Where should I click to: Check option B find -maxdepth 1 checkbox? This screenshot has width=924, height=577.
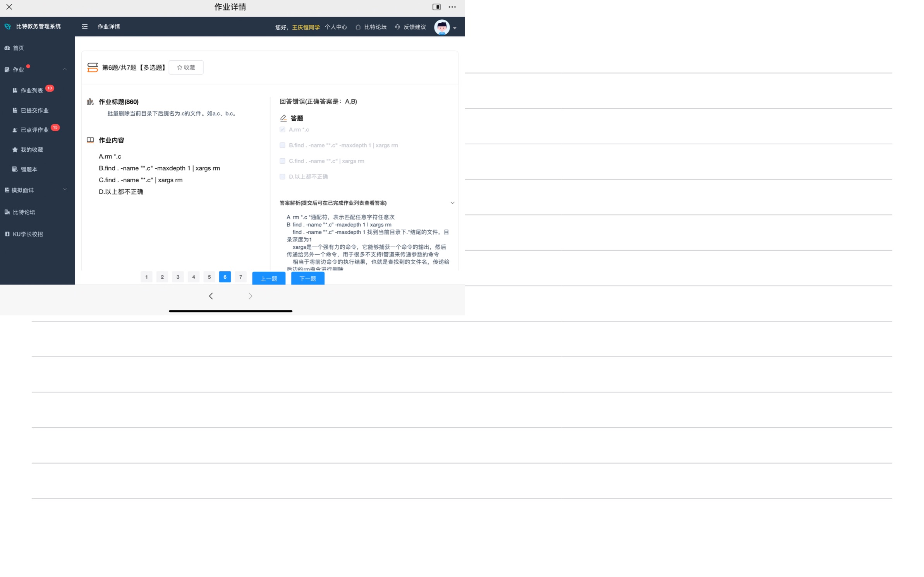(x=282, y=146)
